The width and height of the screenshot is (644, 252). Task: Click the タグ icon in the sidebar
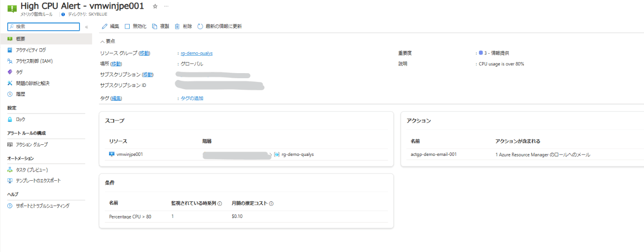pos(10,72)
